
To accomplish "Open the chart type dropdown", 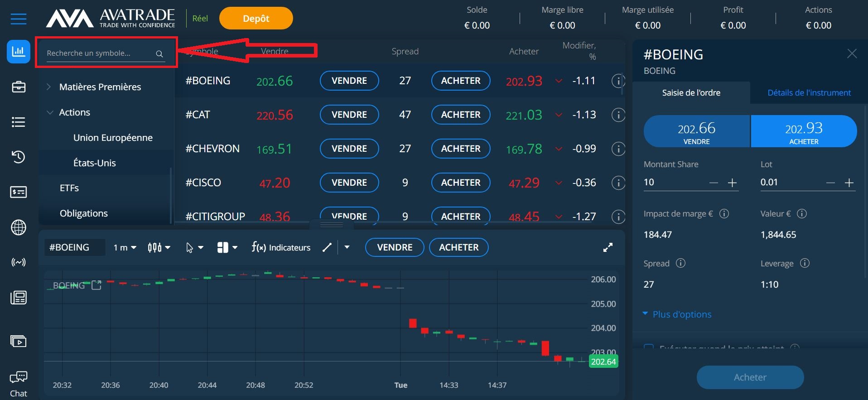I will click(x=159, y=247).
